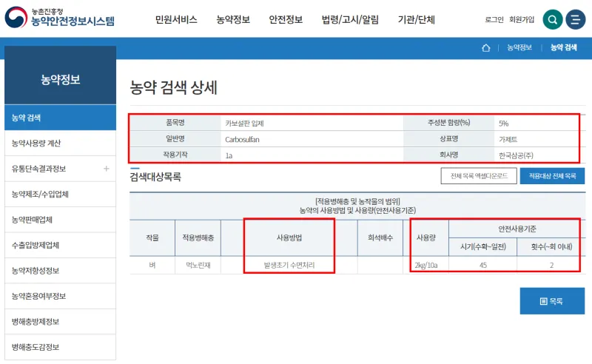The height and width of the screenshot is (364, 592).
Task: Click the home icon in breadcrumb
Action: pos(486,48)
